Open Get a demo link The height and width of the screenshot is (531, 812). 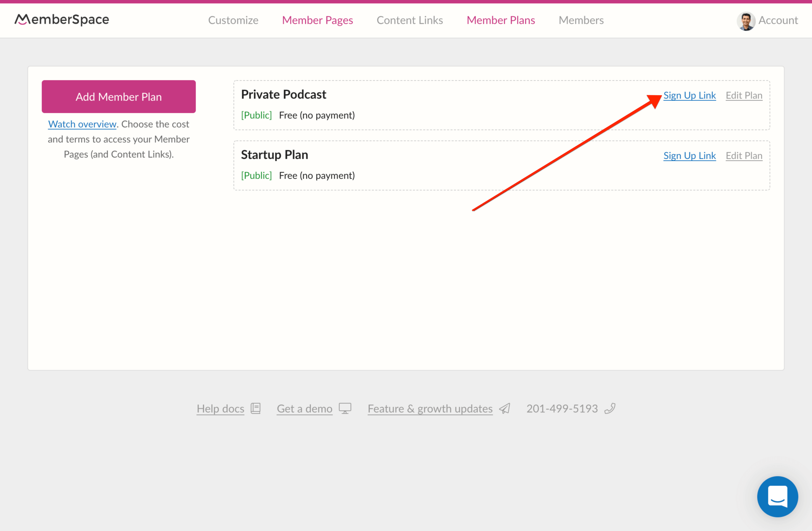coord(305,408)
